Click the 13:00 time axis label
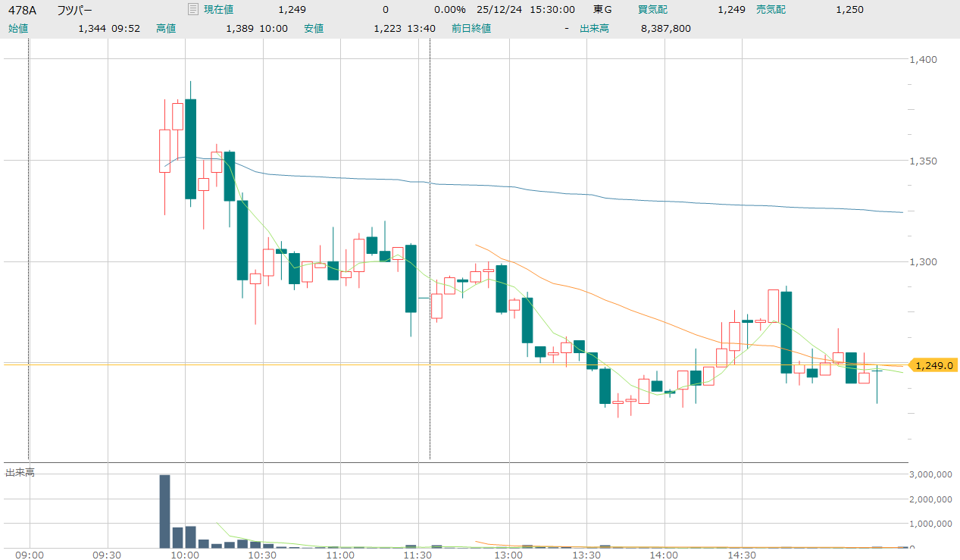This screenshot has height=560, width=960. click(x=508, y=554)
